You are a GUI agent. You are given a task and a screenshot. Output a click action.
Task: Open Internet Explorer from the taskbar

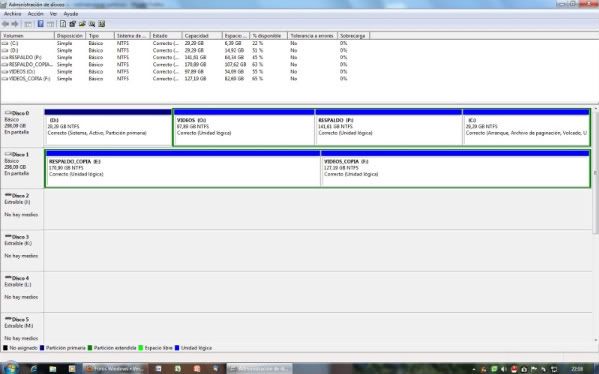[x=34, y=369]
